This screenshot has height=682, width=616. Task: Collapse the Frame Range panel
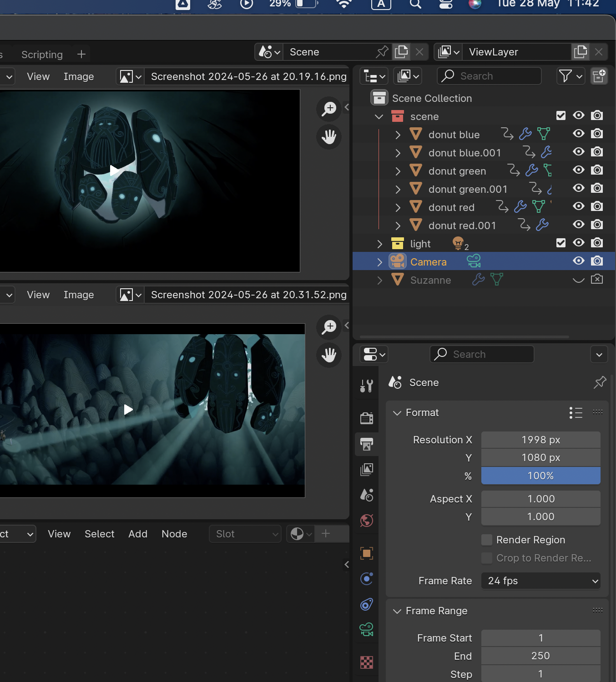pyautogui.click(x=397, y=611)
